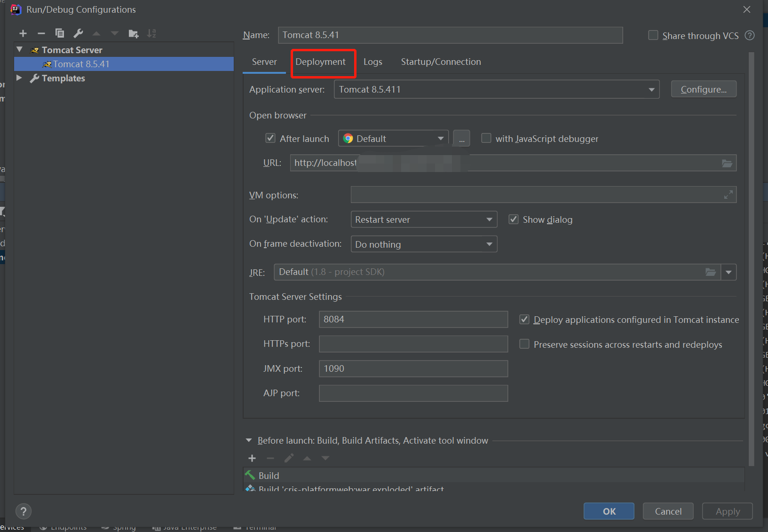Expand the Templates tree node

click(x=19, y=78)
